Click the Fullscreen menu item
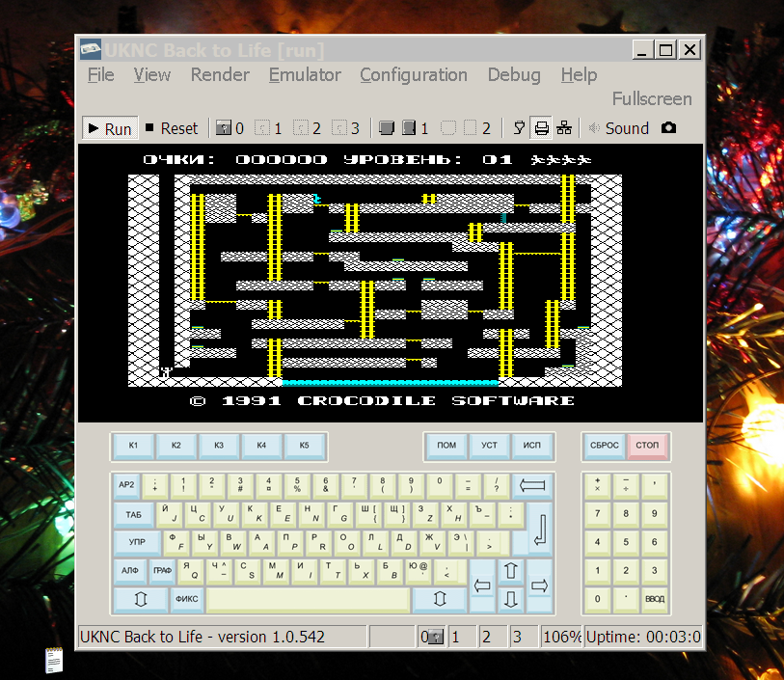The width and height of the screenshot is (784, 680). pyautogui.click(x=652, y=99)
